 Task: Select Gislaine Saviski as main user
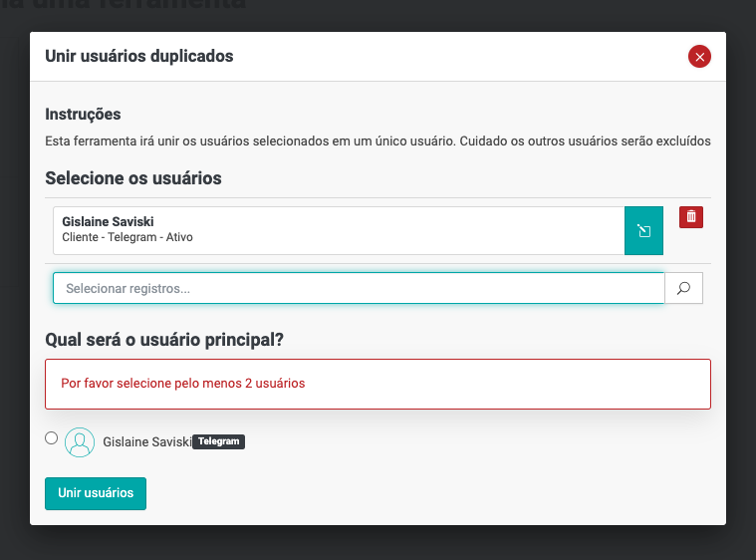tap(52, 437)
